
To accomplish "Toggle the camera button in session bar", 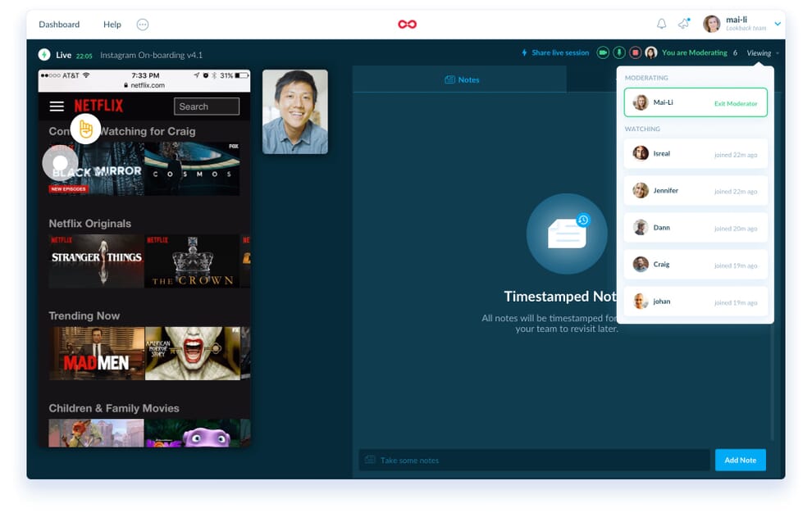I will (x=602, y=52).
